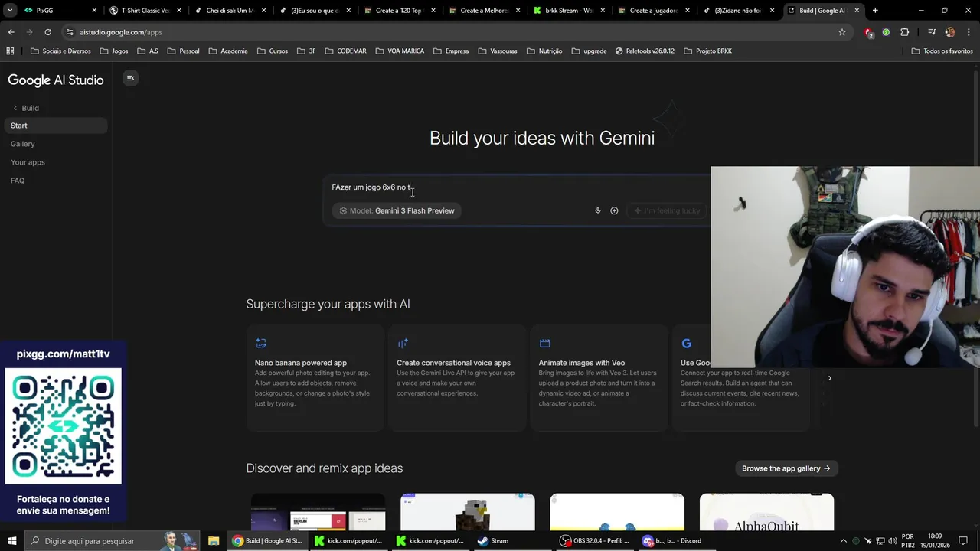980x551 pixels.
Task: Open the Berlin app gallery thumbnail
Action: [318, 512]
